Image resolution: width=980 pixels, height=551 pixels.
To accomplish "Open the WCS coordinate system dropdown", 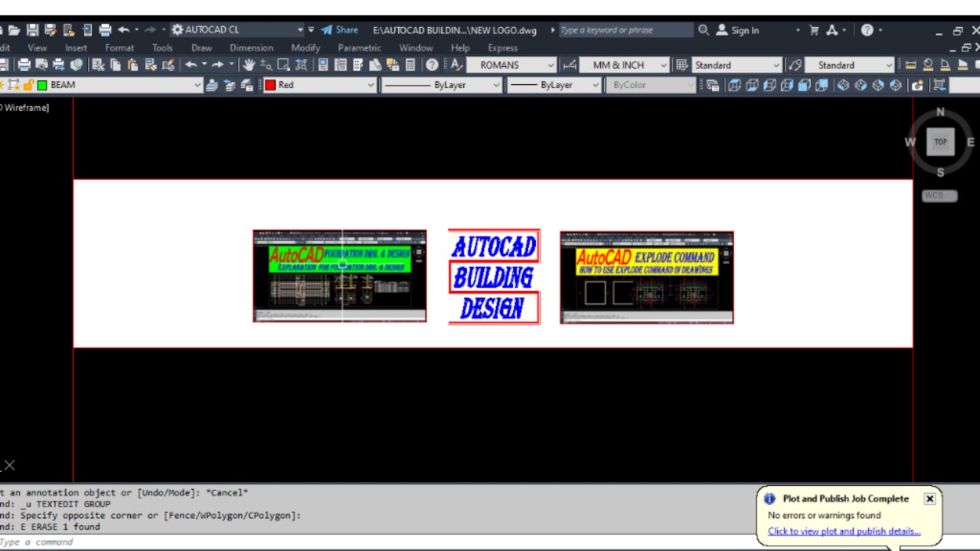I will tap(940, 196).
